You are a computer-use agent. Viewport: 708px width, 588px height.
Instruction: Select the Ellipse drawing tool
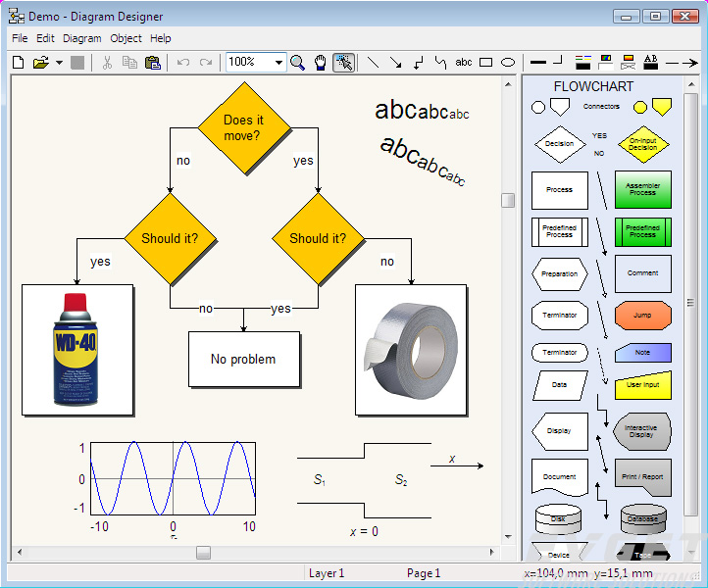click(508, 63)
